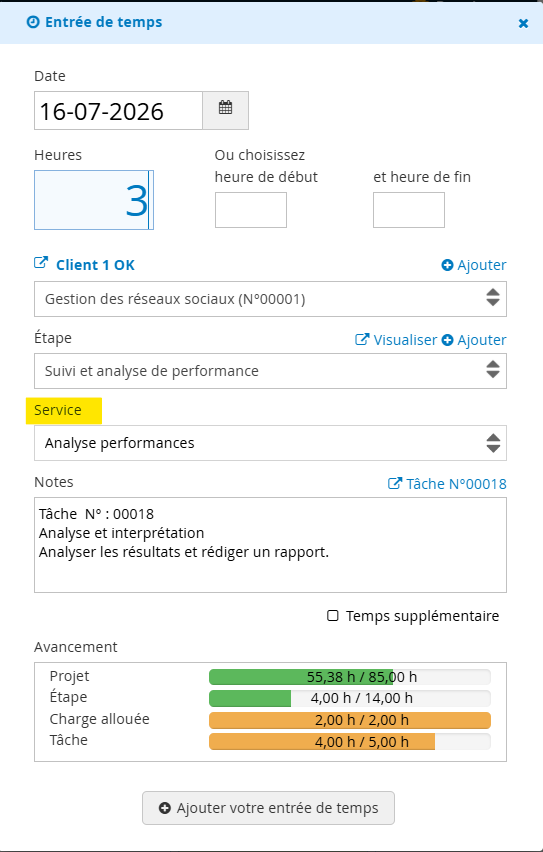Click Ajouter votre entrée de temps button
This screenshot has height=852, width=543.
[269, 808]
